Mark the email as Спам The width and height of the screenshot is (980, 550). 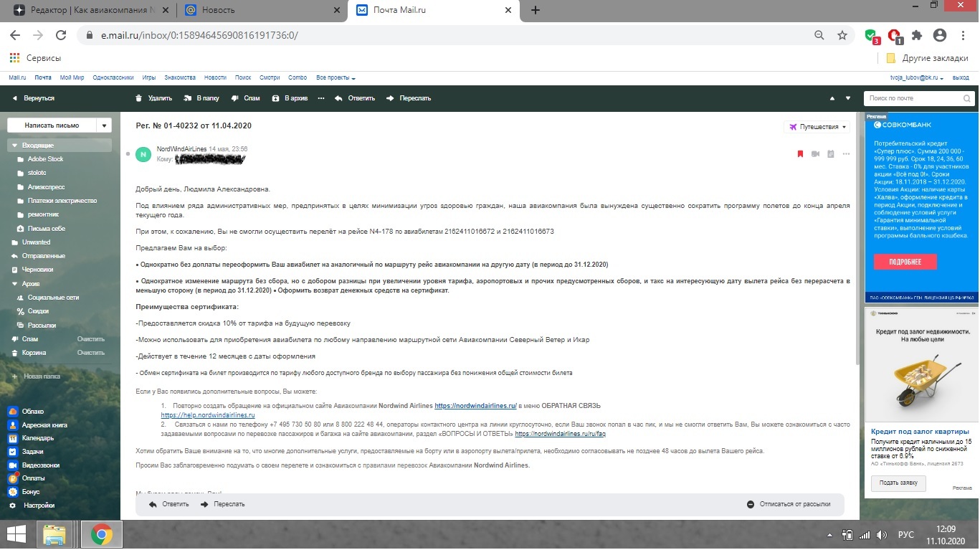coord(245,98)
